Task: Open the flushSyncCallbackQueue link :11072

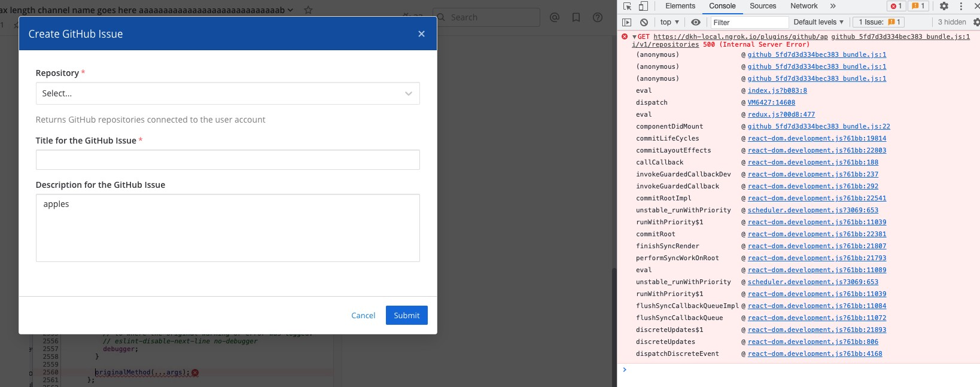Action: click(x=817, y=318)
